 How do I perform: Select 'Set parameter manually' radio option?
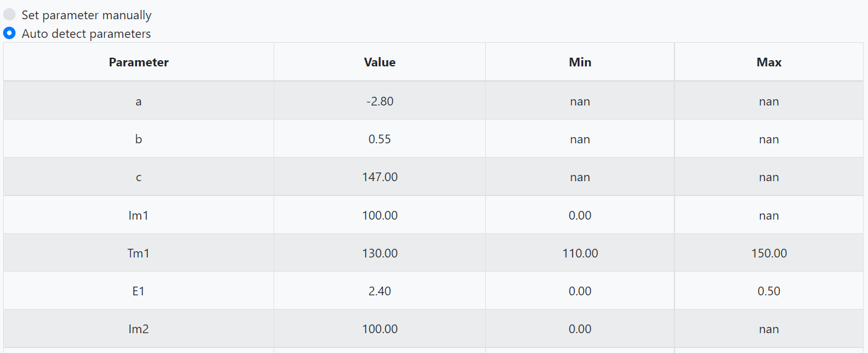click(x=9, y=15)
